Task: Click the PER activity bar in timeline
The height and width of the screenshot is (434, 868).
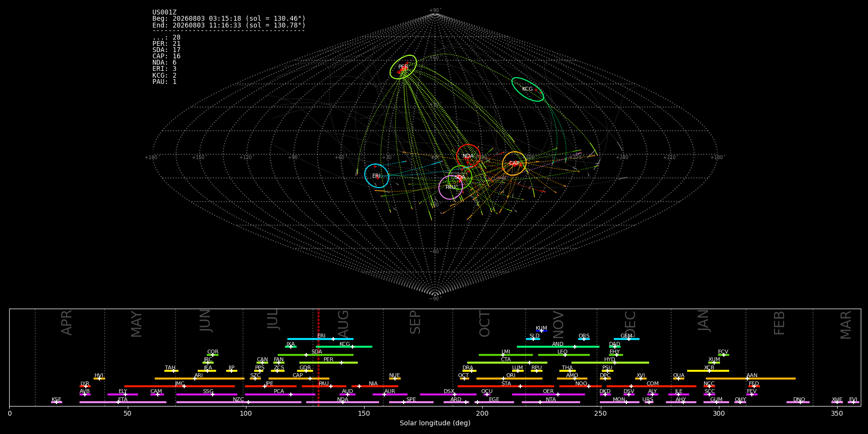Action: pyautogui.click(x=328, y=363)
